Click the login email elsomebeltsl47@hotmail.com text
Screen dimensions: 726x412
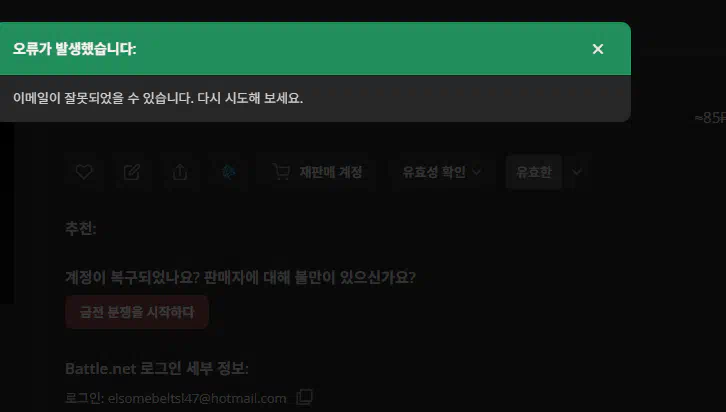tap(197, 399)
